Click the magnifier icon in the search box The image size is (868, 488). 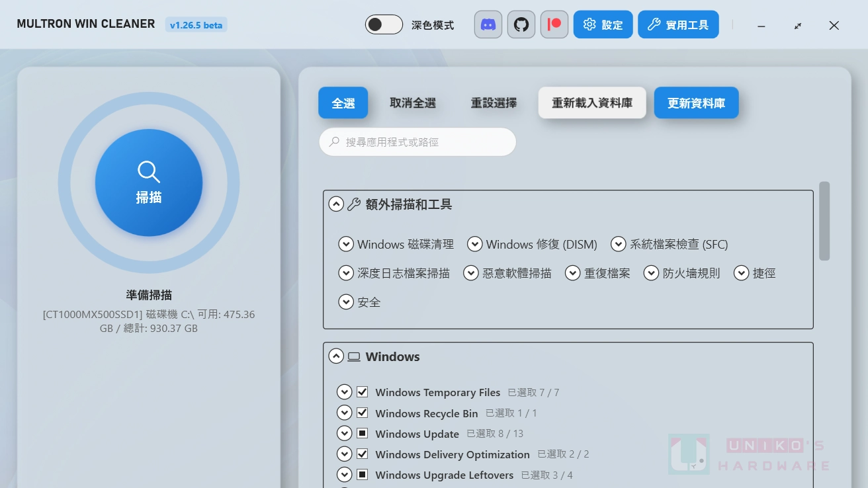click(335, 142)
